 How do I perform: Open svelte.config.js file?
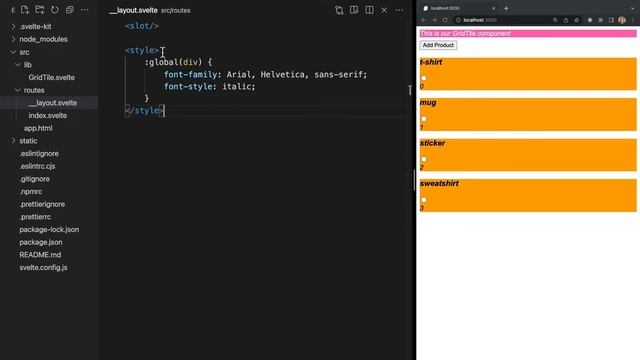tap(43, 267)
